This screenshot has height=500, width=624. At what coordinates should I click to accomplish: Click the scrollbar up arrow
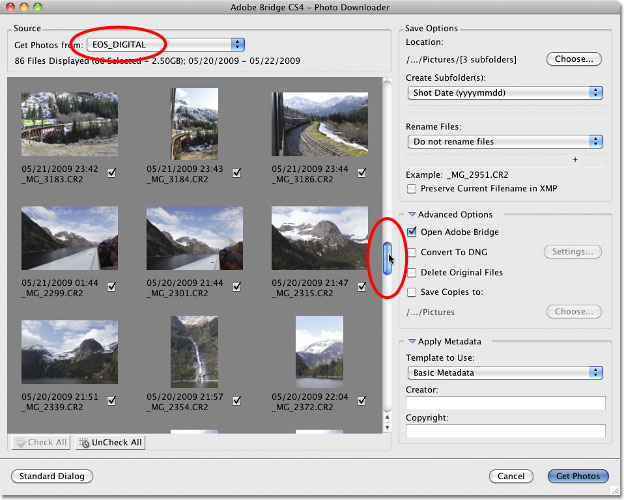[387, 417]
